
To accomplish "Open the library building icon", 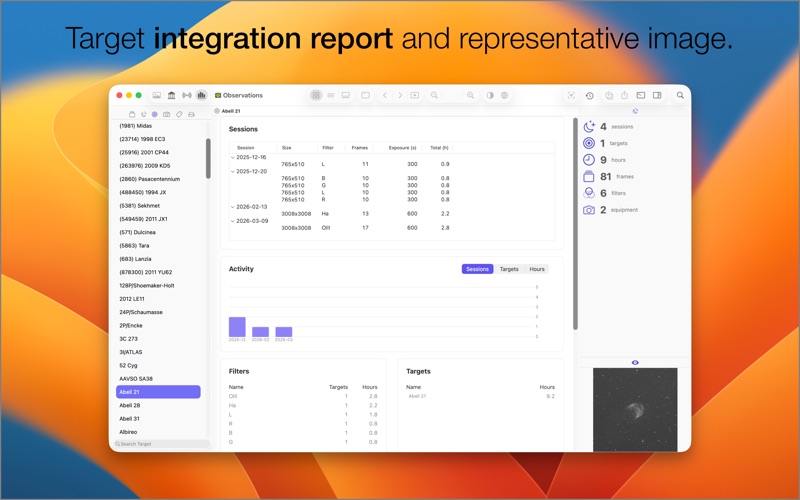I will point(171,95).
